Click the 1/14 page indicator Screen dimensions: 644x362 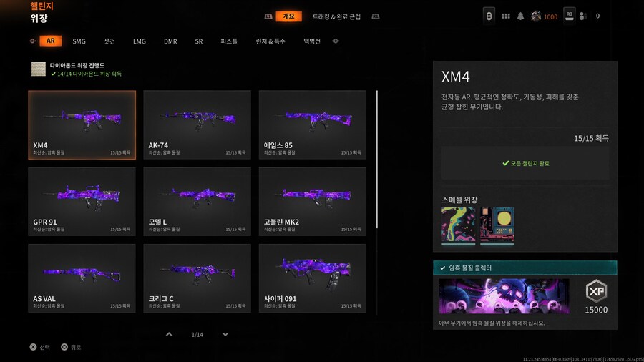[197, 335]
